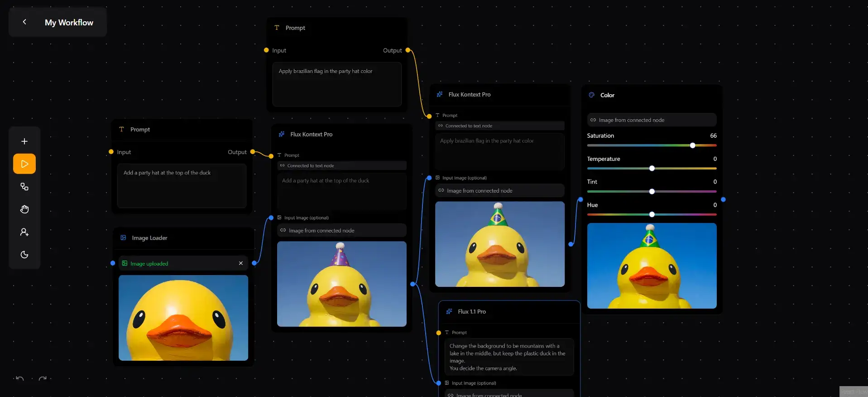Viewport: 868px width, 397px height.
Task: Click the Hue slider handle
Action: (x=652, y=214)
